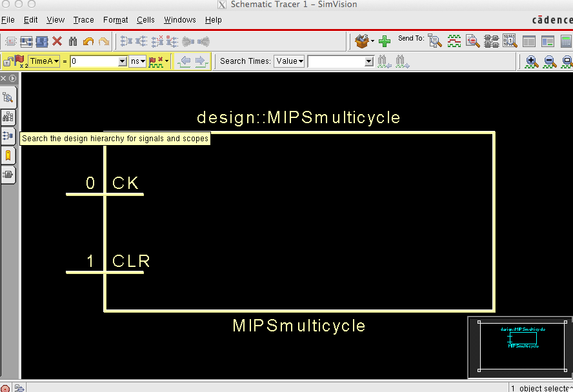Toggle the cursor lock padlock icon
The width and height of the screenshot is (573, 392).
point(8,61)
